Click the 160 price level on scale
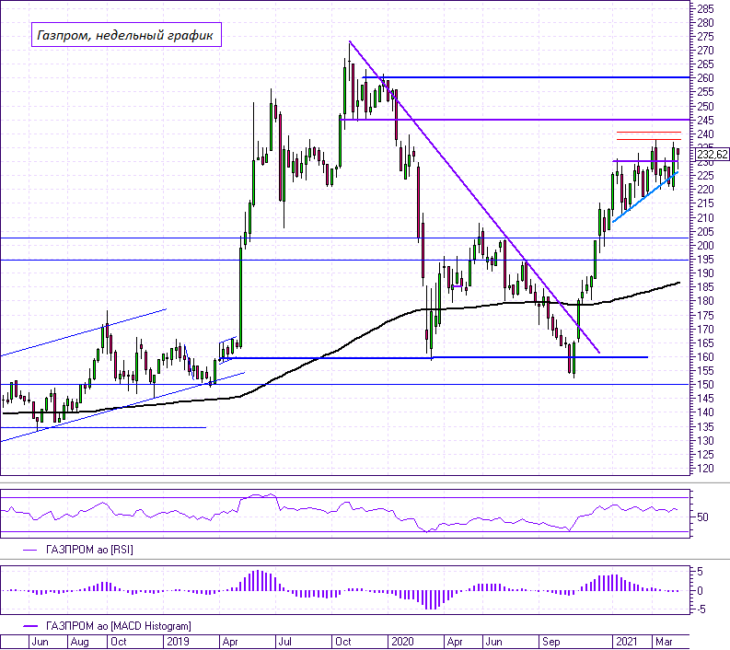Screen dimensions: 730x650 coord(706,357)
